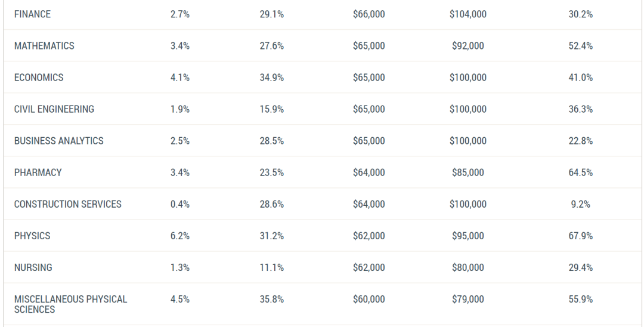Image resolution: width=644 pixels, height=327 pixels.
Task: Select the ECONOMICS row label
Action: point(39,78)
